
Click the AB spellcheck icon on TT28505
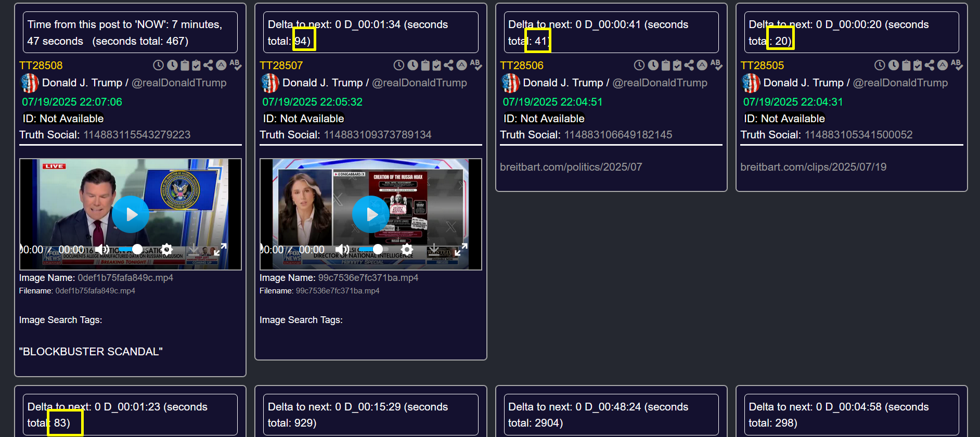[x=957, y=65]
